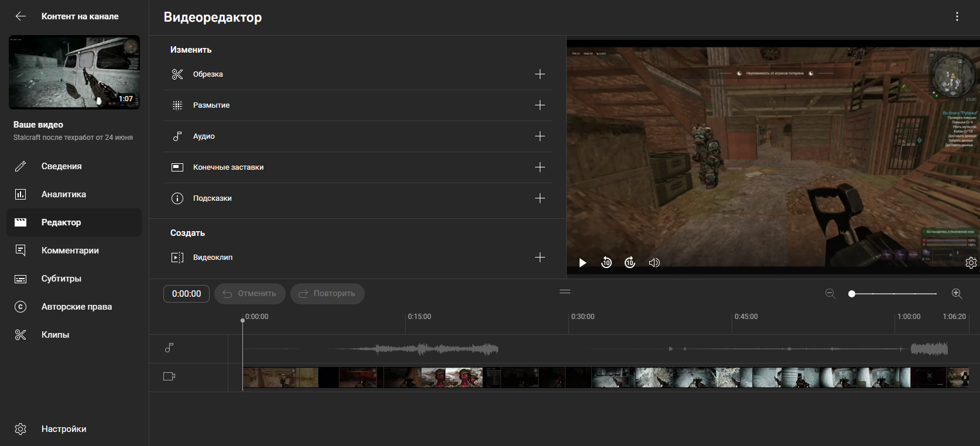This screenshot has height=446, width=980.
Task: Zoom in the timeline
Action: coord(957,293)
